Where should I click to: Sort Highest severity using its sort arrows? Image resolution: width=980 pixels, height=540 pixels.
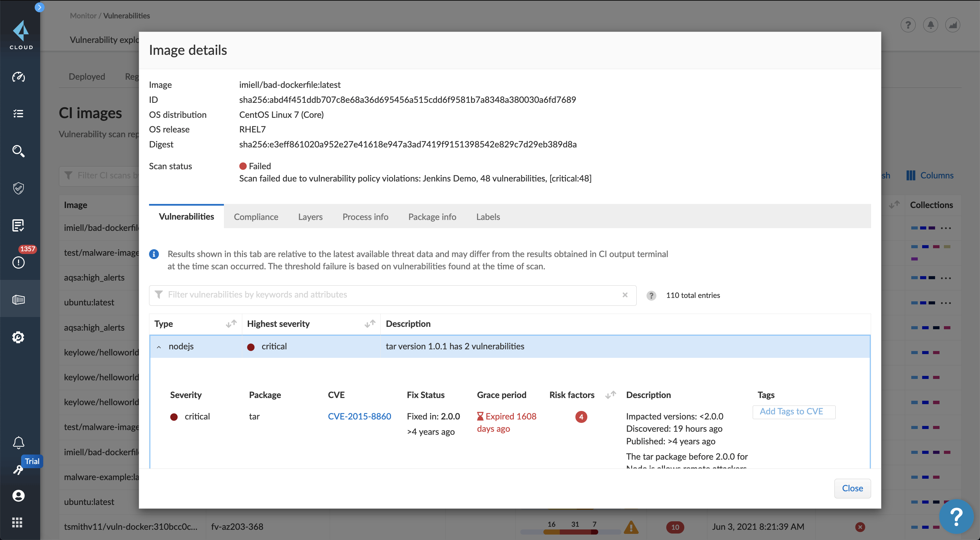369,323
